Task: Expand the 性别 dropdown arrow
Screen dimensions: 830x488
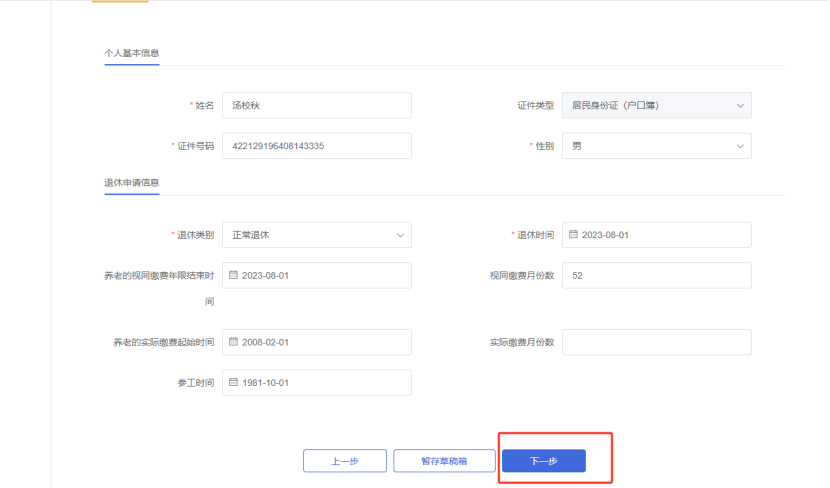Action: 740,146
